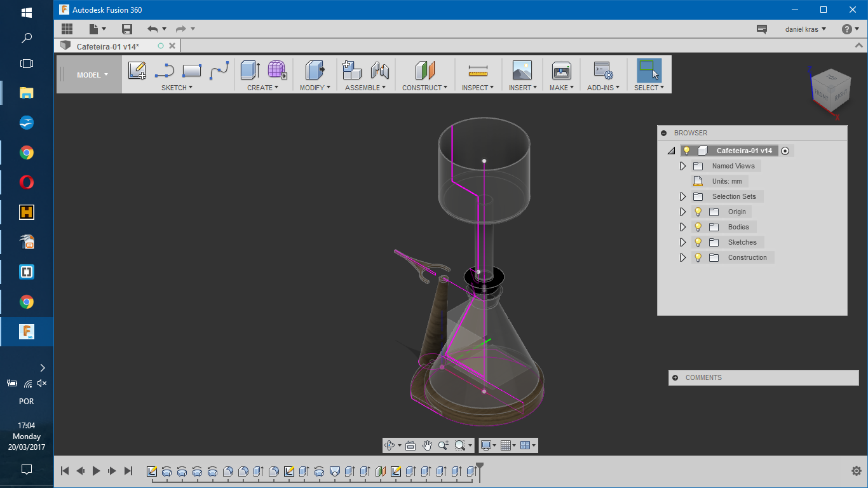Open Grid and Snaps dropdown

click(x=509, y=445)
